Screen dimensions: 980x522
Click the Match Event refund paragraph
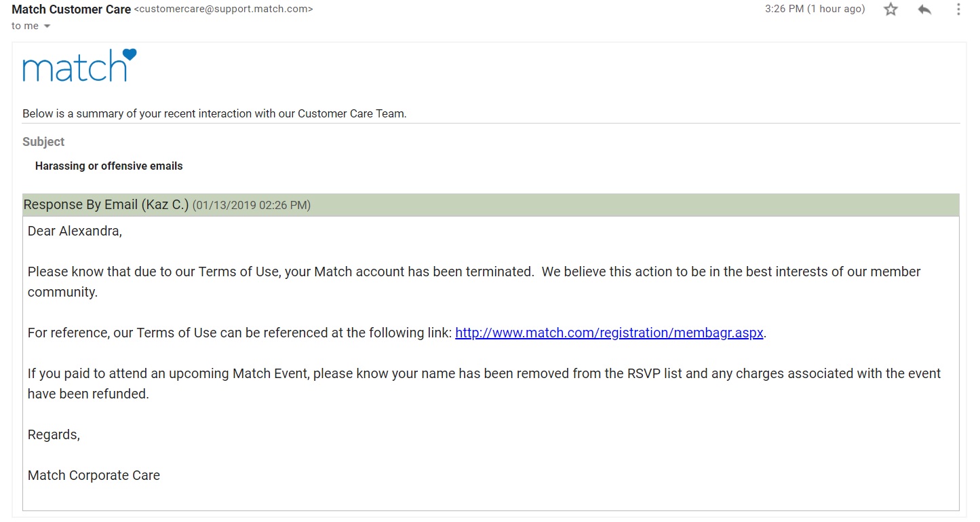tap(484, 384)
